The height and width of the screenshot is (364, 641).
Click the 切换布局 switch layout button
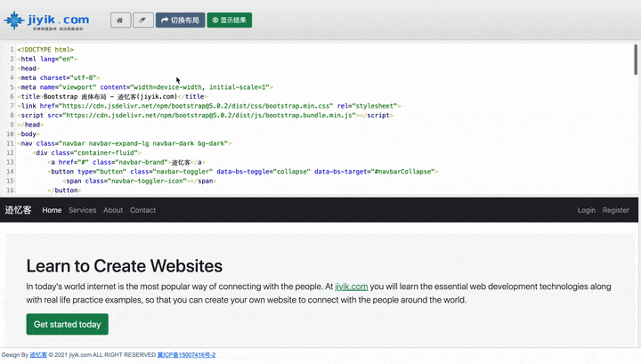pyautogui.click(x=180, y=20)
